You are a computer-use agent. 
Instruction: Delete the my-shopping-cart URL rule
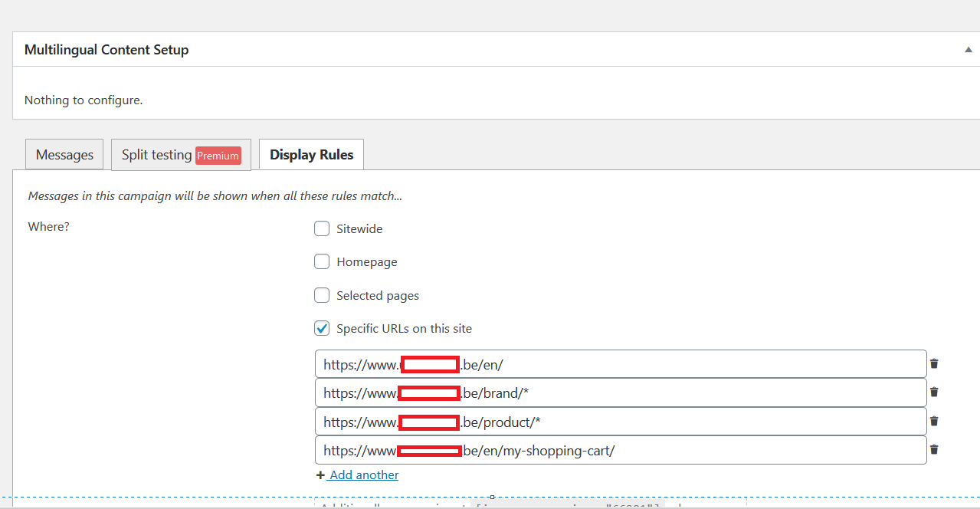[934, 450]
